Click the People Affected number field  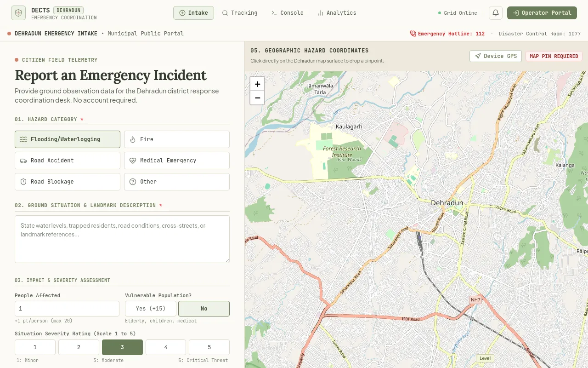coord(67,309)
